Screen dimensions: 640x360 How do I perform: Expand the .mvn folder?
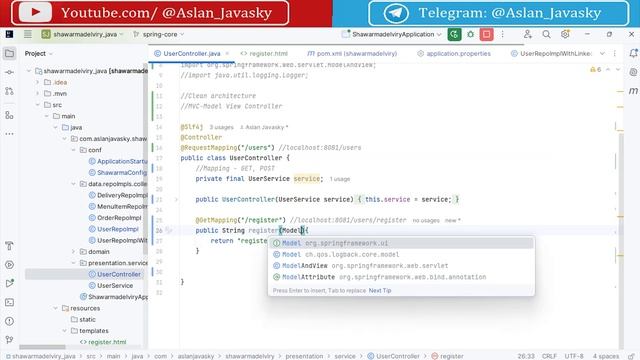38,93
